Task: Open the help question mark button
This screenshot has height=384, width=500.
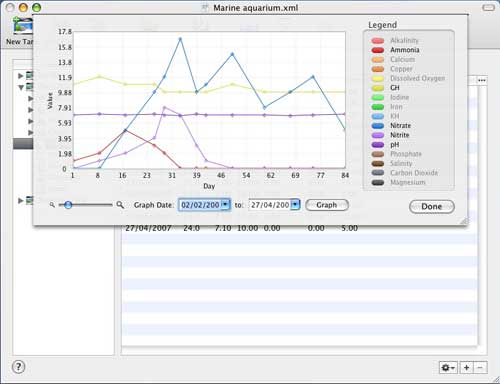Action: click(x=18, y=367)
